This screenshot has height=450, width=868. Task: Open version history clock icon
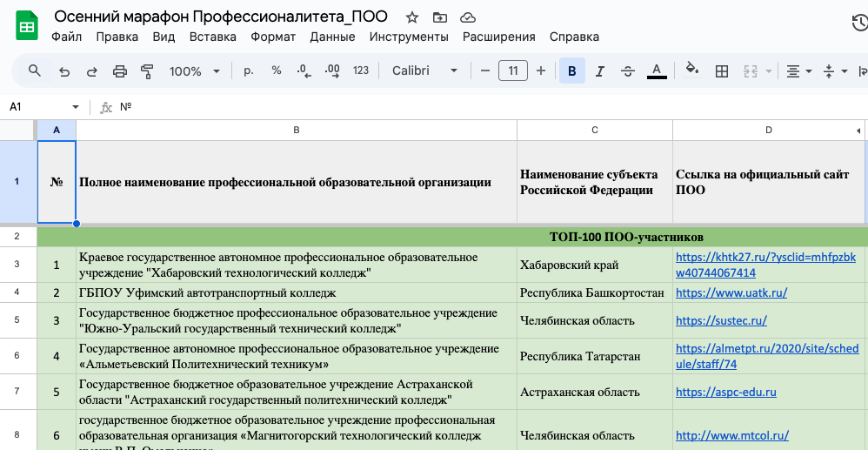(x=858, y=24)
